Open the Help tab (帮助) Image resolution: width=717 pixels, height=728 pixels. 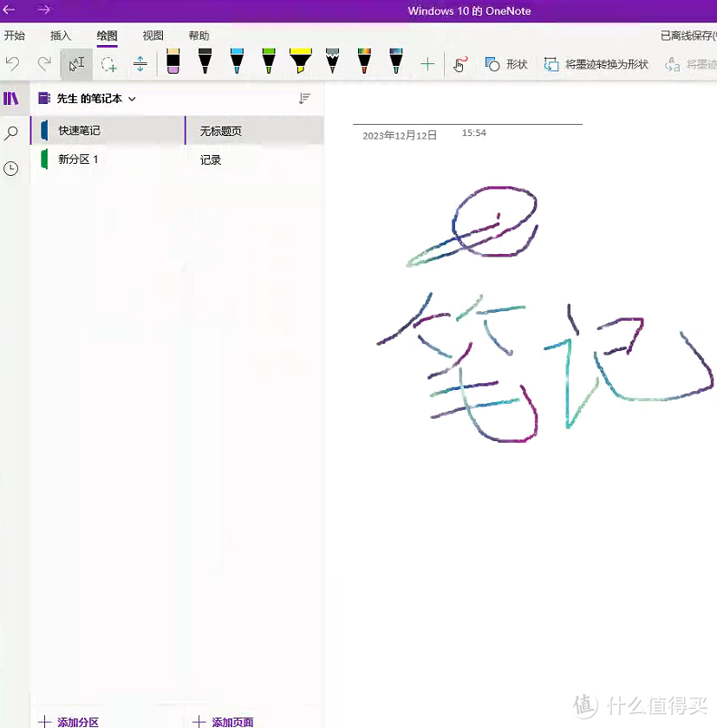coord(199,36)
